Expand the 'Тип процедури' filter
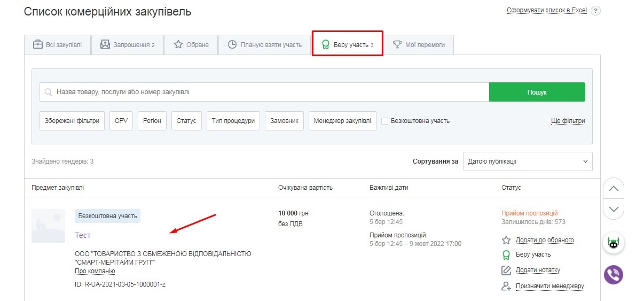The image size is (644, 301). [x=233, y=121]
